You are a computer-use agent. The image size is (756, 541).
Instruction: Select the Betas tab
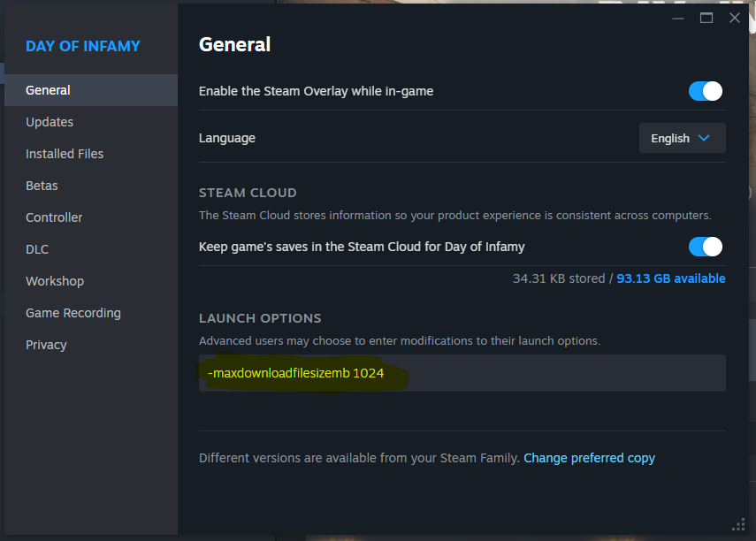[x=42, y=186]
